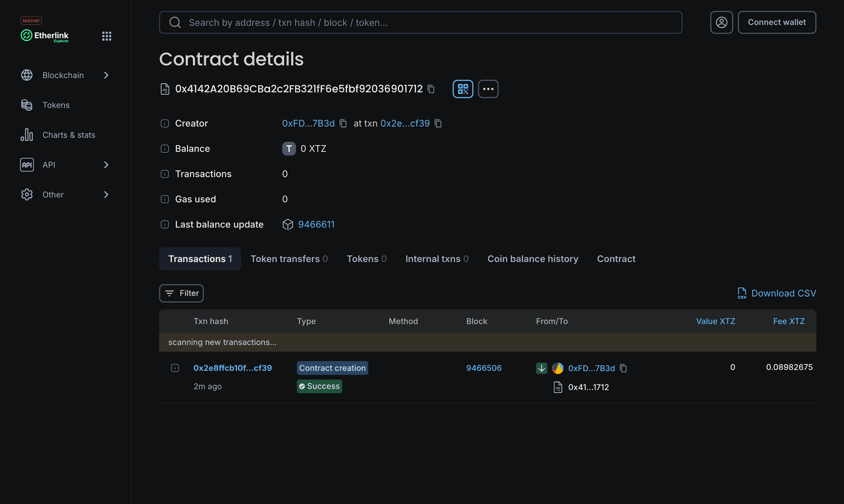Image resolution: width=844 pixels, height=504 pixels.
Task: Click the Blockchain globe icon in the sidebar
Action: (27, 75)
